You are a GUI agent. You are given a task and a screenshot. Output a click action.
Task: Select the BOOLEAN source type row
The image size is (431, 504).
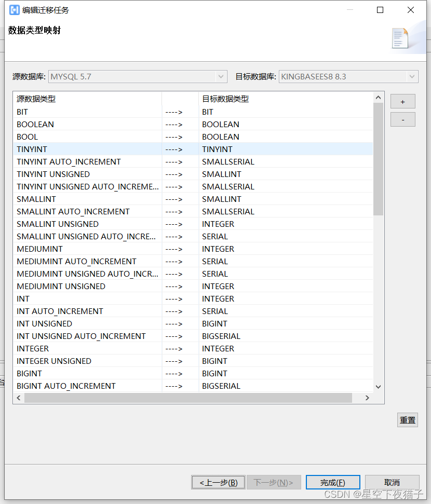87,125
